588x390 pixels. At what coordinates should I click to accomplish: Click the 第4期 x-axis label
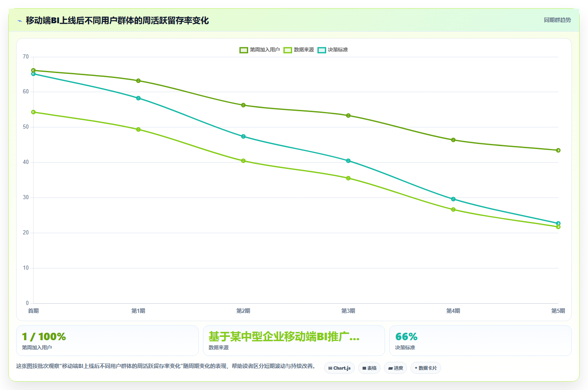point(453,311)
